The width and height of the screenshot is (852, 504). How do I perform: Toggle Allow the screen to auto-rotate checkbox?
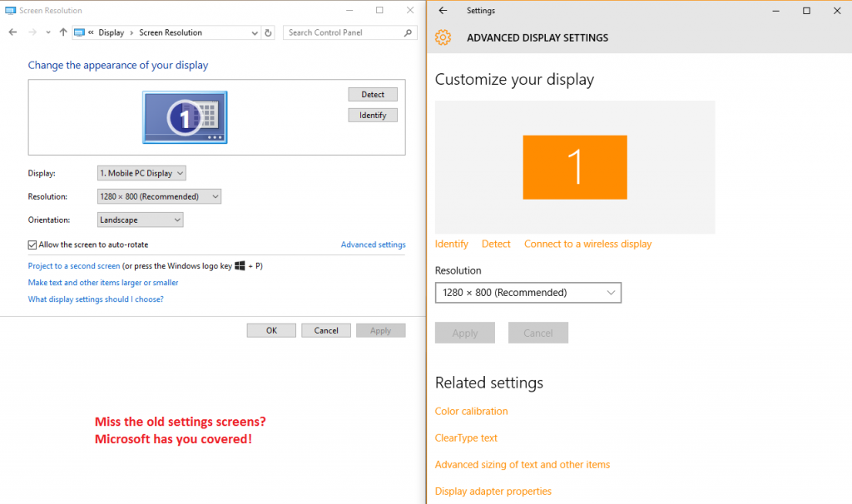[x=32, y=245]
